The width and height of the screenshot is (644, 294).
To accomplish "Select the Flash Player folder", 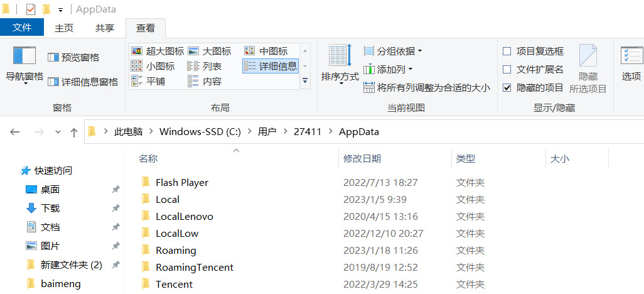I will click(174, 183).
